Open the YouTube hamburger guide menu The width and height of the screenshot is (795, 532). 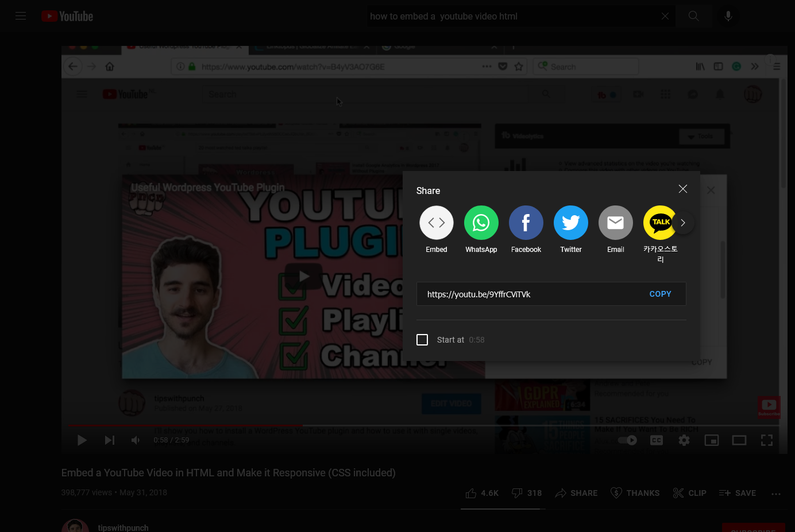tap(21, 16)
